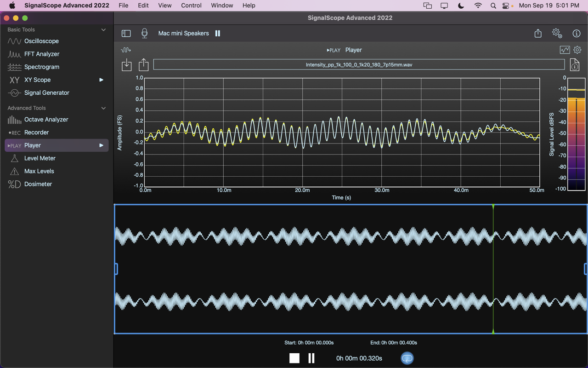Click the wav filename field
The height and width of the screenshot is (368, 588).
point(359,65)
